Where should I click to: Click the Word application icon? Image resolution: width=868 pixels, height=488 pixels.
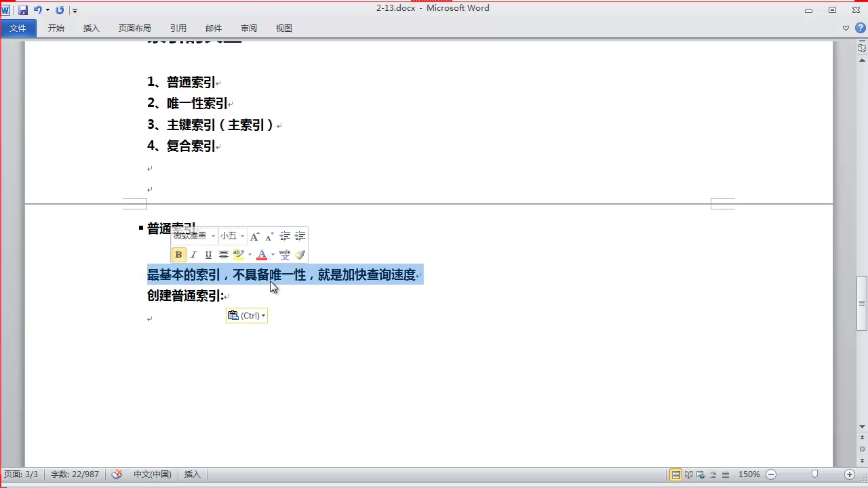(x=6, y=10)
